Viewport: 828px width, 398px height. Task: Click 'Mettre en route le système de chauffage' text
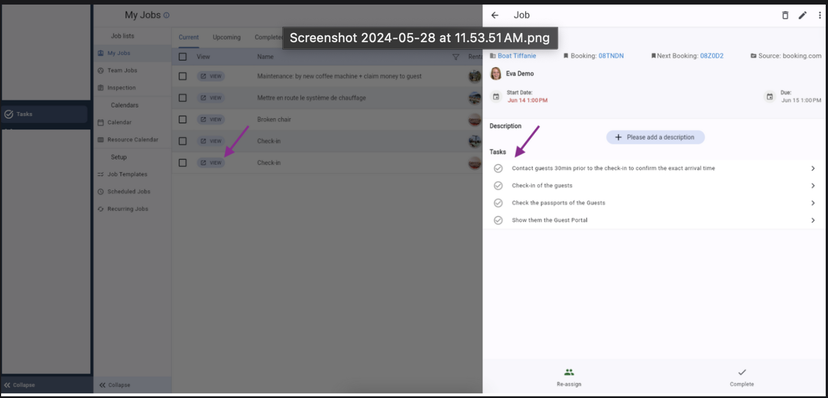312,98
